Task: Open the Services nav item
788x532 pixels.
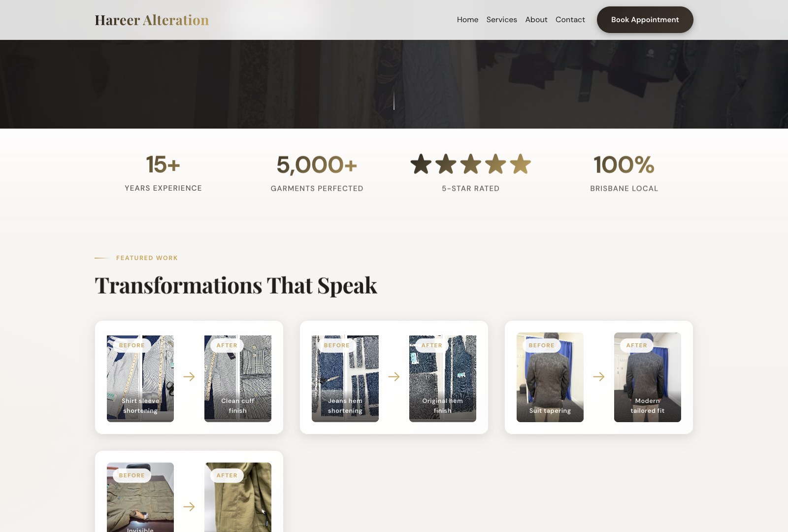Action: tap(501, 20)
